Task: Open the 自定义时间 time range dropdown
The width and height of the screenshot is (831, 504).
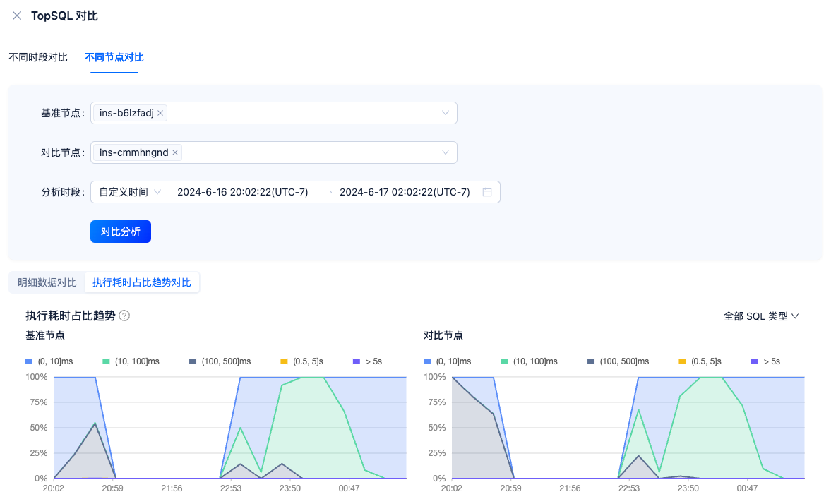Action: [130, 192]
